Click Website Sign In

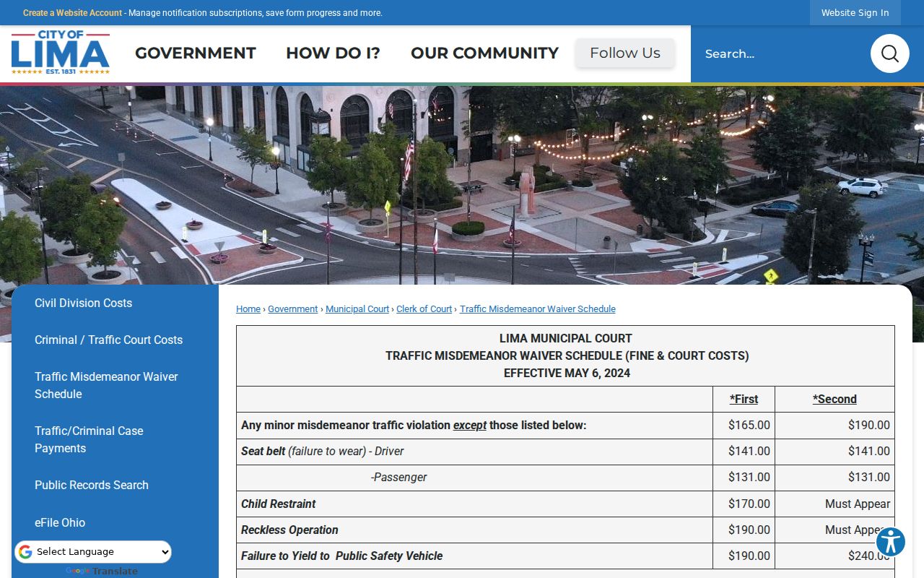tap(855, 13)
